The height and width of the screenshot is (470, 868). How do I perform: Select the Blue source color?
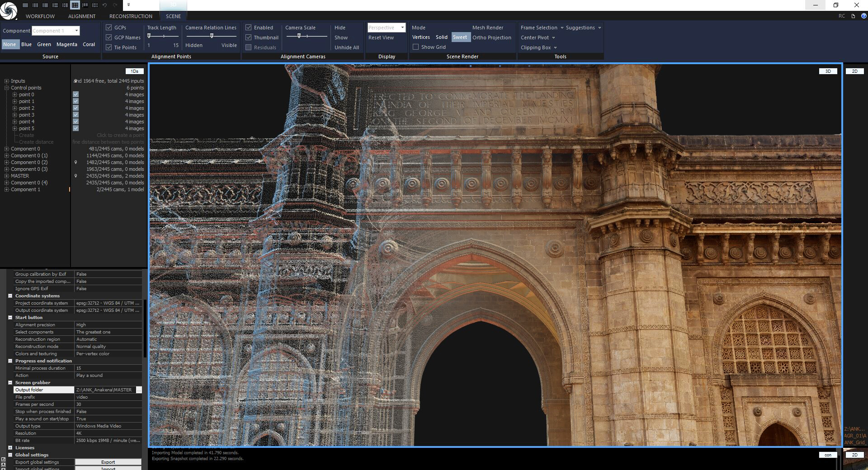click(27, 44)
